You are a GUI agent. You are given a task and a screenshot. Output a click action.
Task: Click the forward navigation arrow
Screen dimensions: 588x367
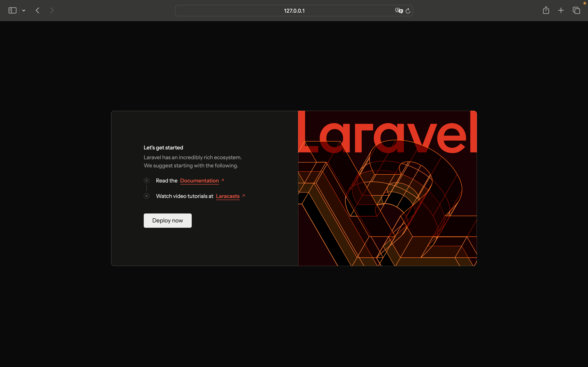click(52, 10)
